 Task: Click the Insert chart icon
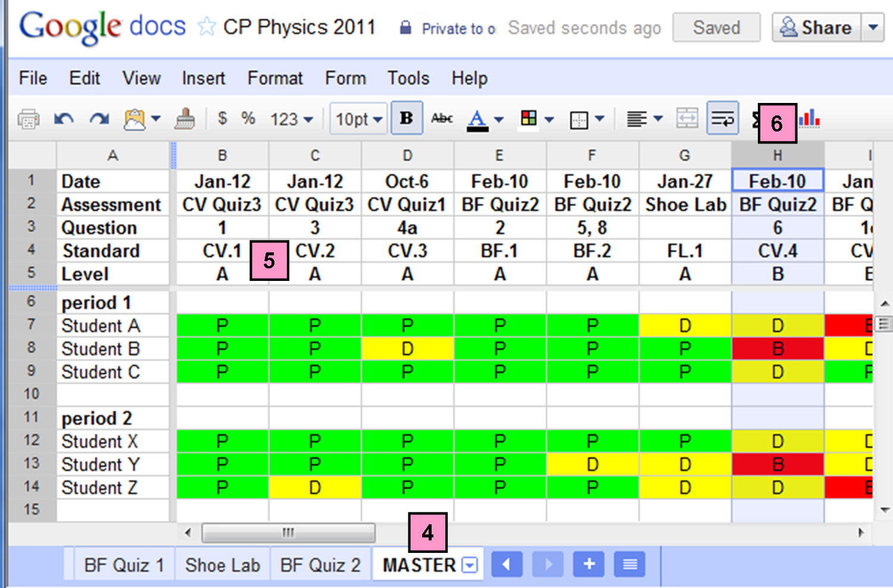pos(810,118)
